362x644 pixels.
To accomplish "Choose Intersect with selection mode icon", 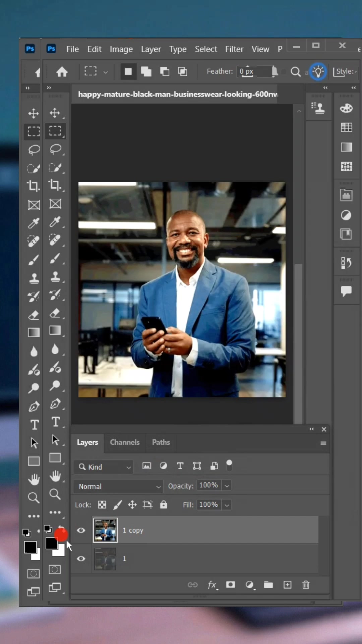I will (x=182, y=71).
